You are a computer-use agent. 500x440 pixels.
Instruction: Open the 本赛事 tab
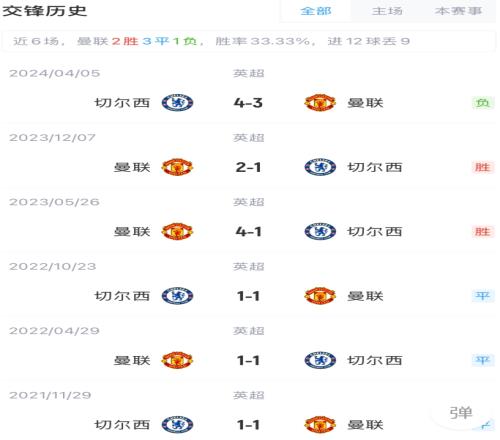[x=459, y=11]
